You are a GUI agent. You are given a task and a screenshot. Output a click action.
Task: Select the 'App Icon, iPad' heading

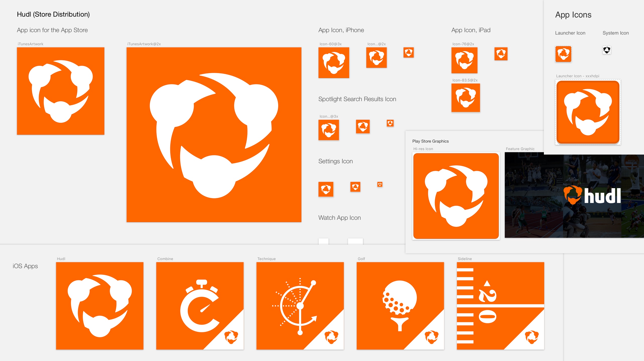tap(471, 30)
